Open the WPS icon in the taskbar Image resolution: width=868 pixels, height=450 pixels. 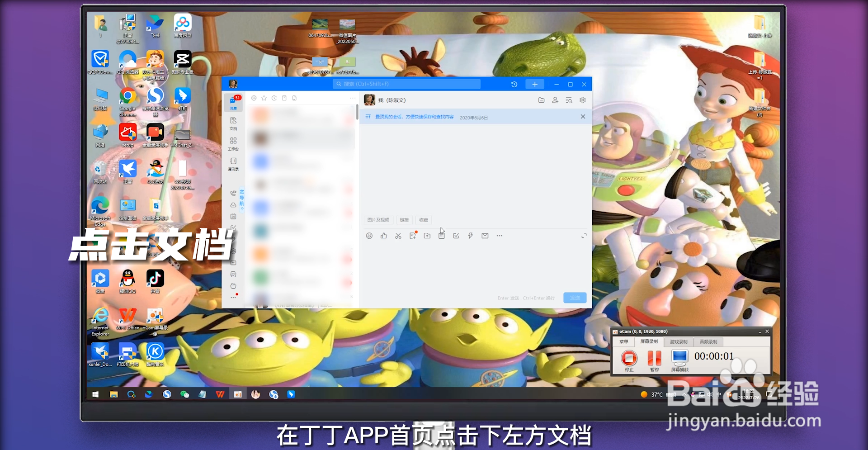(220, 394)
